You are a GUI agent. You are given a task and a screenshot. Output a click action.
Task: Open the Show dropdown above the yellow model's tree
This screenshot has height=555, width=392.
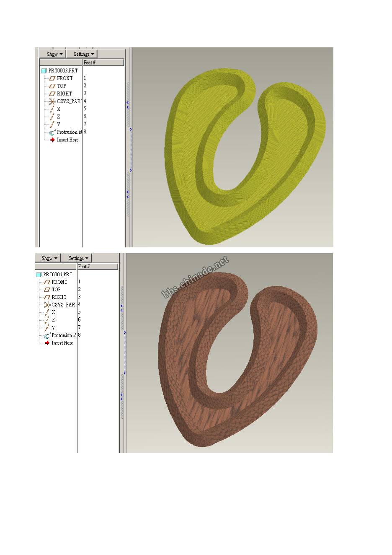[53, 54]
